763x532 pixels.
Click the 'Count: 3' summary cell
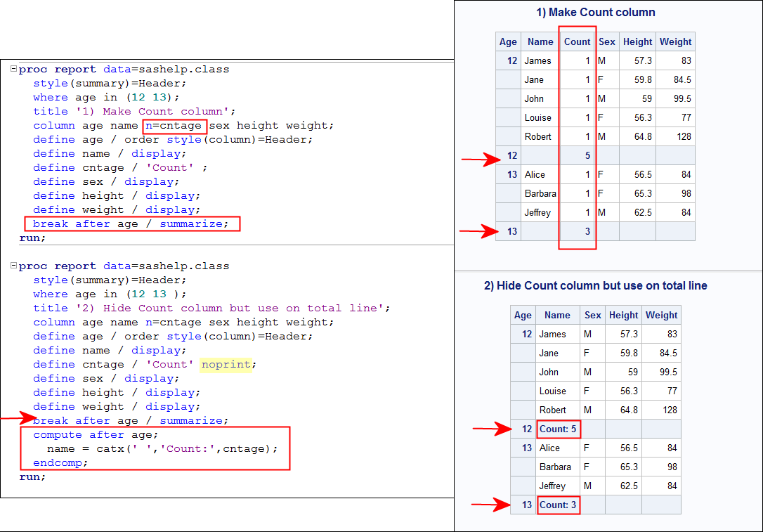point(558,505)
